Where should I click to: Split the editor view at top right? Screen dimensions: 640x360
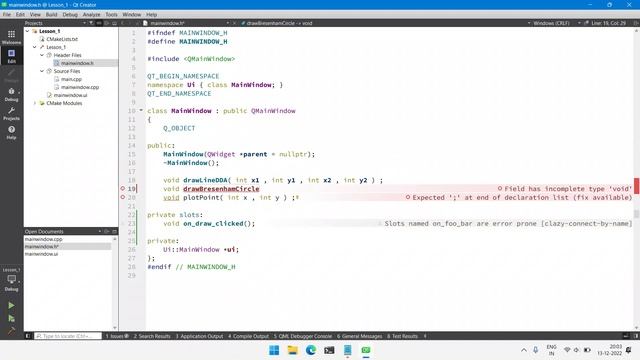(x=636, y=23)
